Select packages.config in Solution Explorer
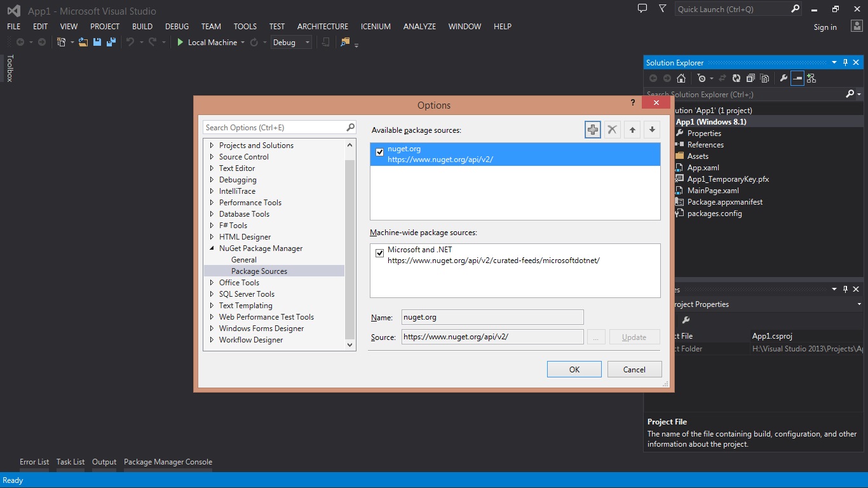868x488 pixels. click(x=714, y=213)
